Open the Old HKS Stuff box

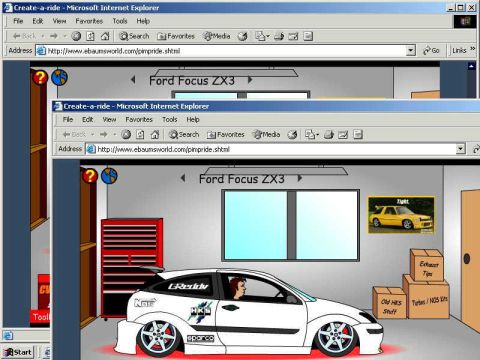pos(389,303)
